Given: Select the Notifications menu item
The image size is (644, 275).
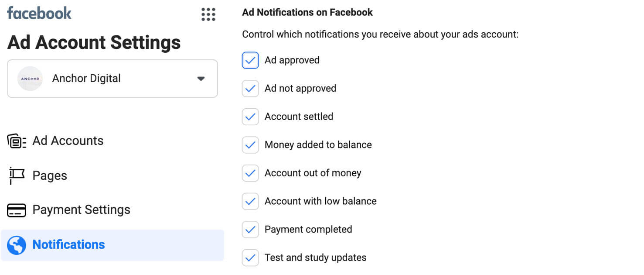Looking at the screenshot, I should [68, 245].
